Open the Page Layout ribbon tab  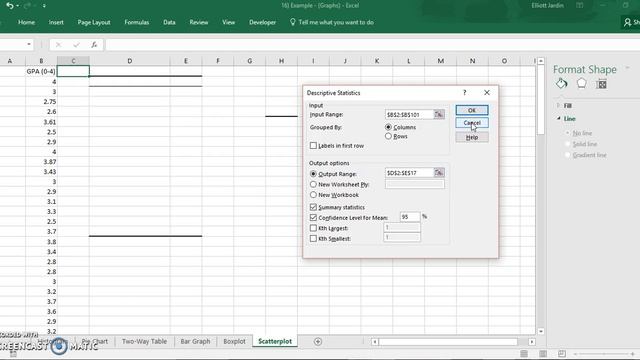click(94, 22)
